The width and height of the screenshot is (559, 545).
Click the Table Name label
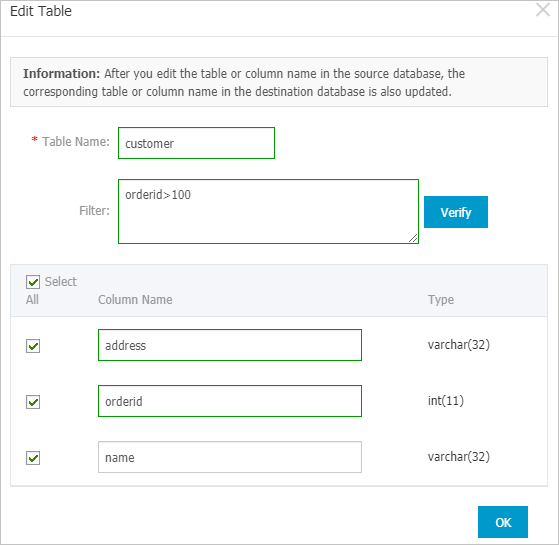[76, 142]
